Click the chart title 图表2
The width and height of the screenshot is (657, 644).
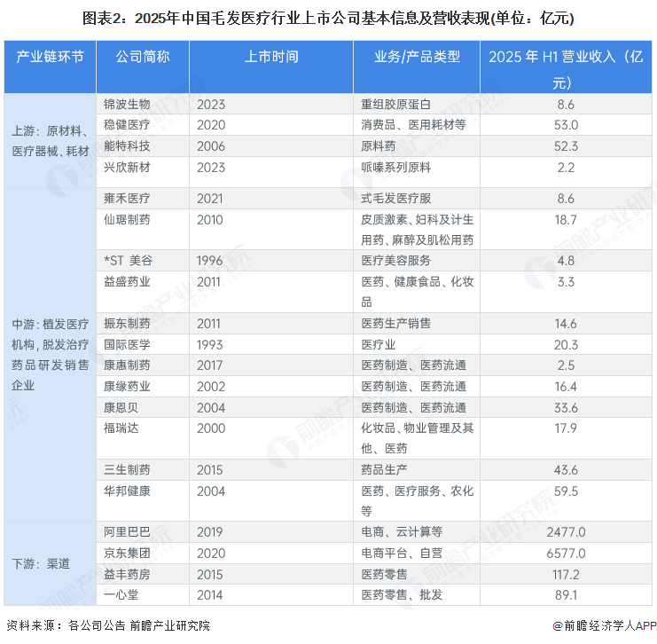(x=328, y=18)
